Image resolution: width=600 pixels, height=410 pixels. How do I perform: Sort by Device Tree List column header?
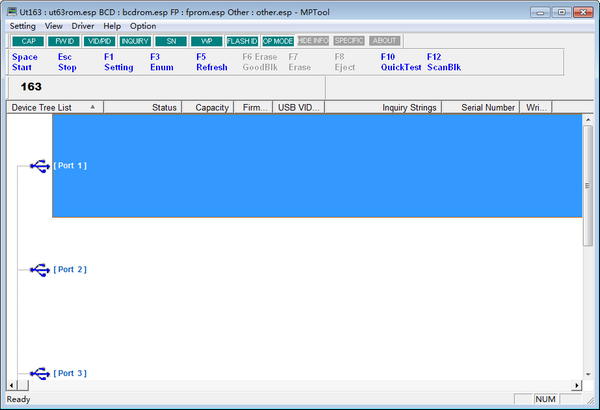coord(52,107)
